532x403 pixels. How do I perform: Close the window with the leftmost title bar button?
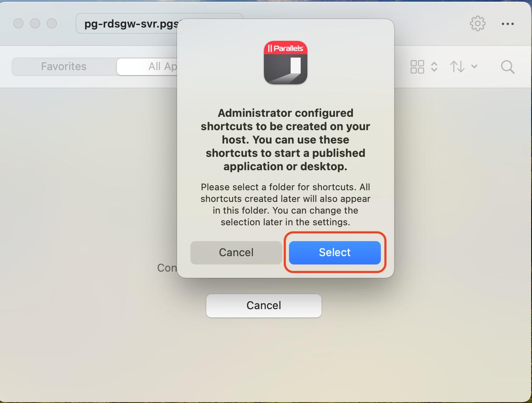[18, 23]
